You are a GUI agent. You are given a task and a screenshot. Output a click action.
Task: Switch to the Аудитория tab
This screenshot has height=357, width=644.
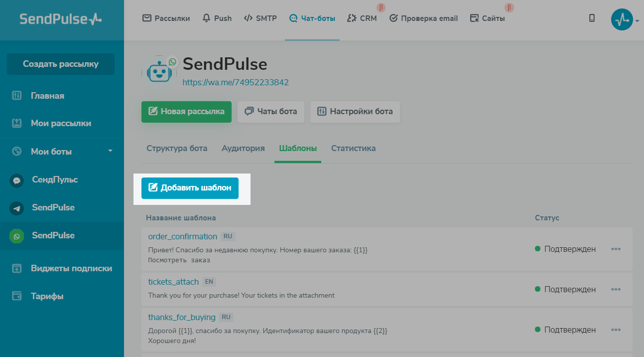[x=243, y=149]
